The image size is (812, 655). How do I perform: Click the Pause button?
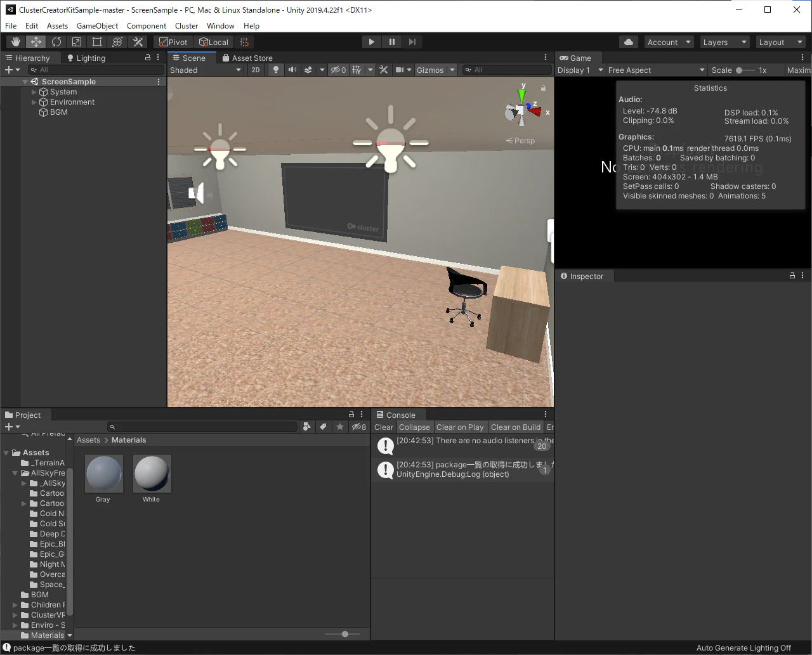point(392,42)
